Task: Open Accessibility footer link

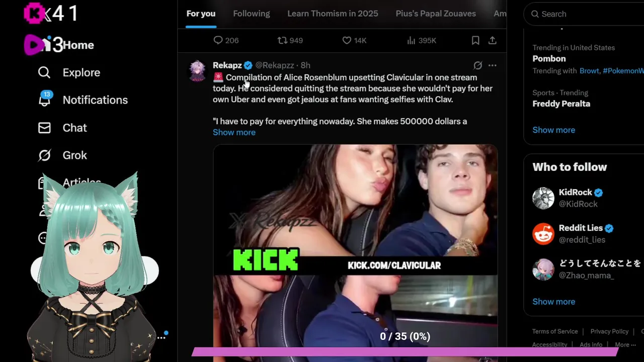Action: tap(549, 344)
